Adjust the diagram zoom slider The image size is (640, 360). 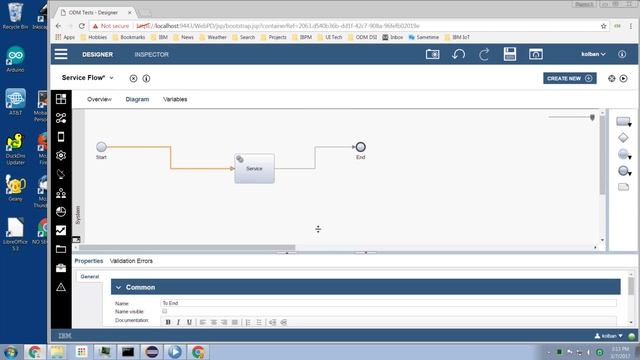click(592, 118)
